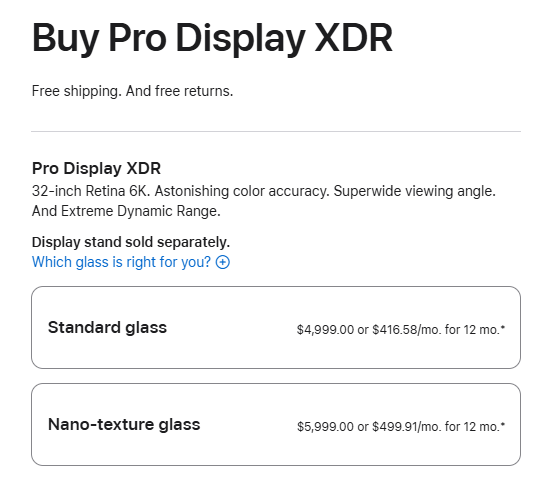Click the 'And Extreme Dynamic Range.' line

(x=126, y=211)
